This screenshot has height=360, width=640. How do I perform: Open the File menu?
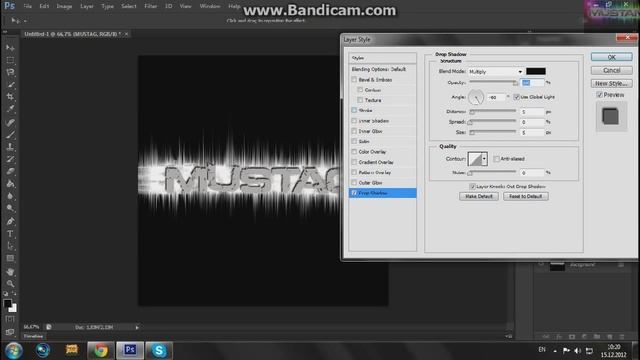pos(27,6)
